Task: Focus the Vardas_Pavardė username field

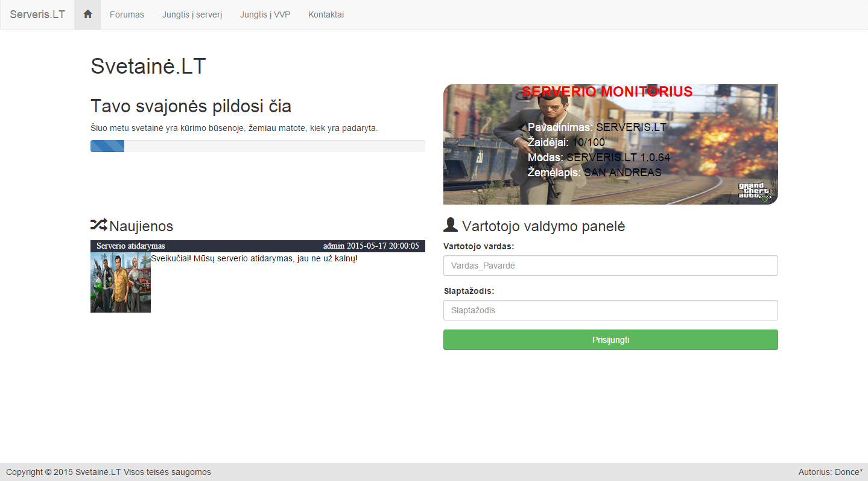Action: pos(610,266)
